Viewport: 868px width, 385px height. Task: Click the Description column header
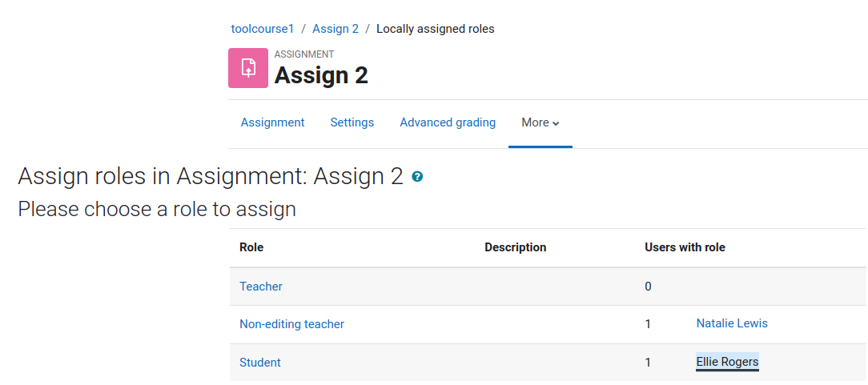516,248
